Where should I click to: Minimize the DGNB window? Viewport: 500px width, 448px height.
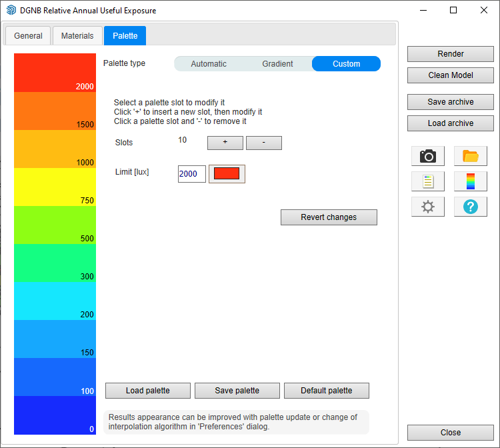coord(423,10)
